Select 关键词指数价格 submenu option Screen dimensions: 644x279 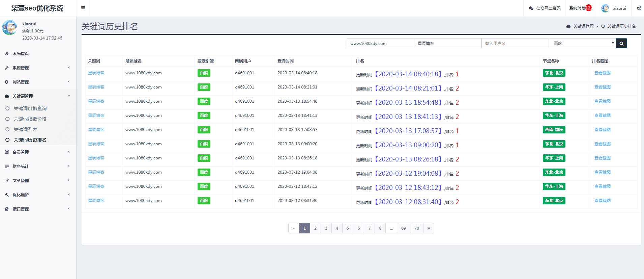[x=30, y=119]
